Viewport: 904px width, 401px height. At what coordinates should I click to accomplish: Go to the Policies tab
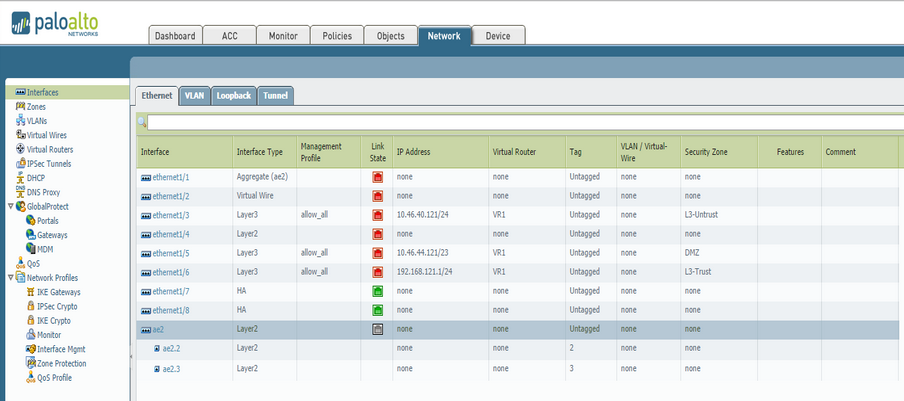pos(337,36)
